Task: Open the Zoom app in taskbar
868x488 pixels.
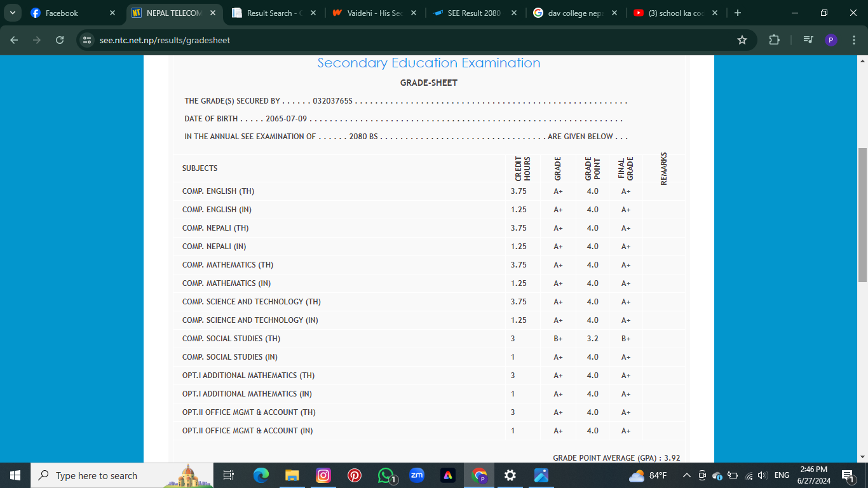Action: (x=417, y=475)
